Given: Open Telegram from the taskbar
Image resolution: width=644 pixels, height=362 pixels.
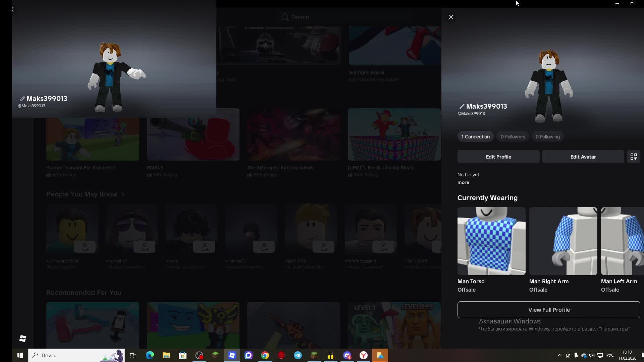Looking at the screenshot, I should click(x=298, y=355).
